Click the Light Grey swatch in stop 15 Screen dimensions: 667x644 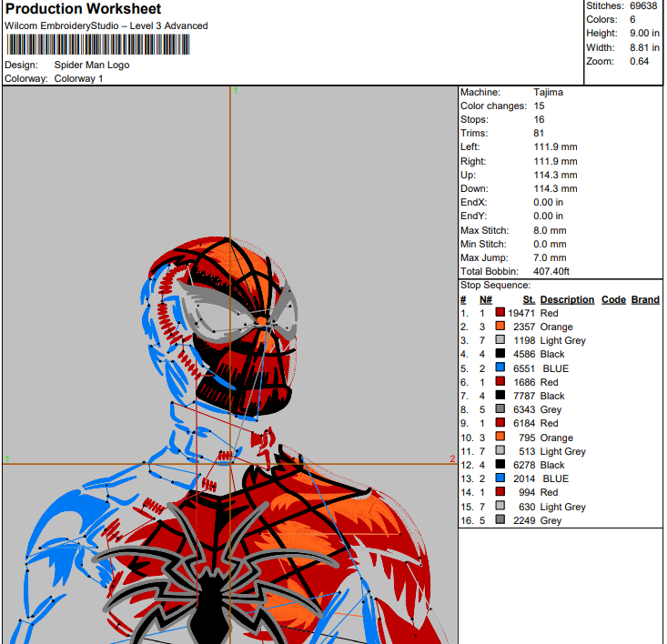500,506
